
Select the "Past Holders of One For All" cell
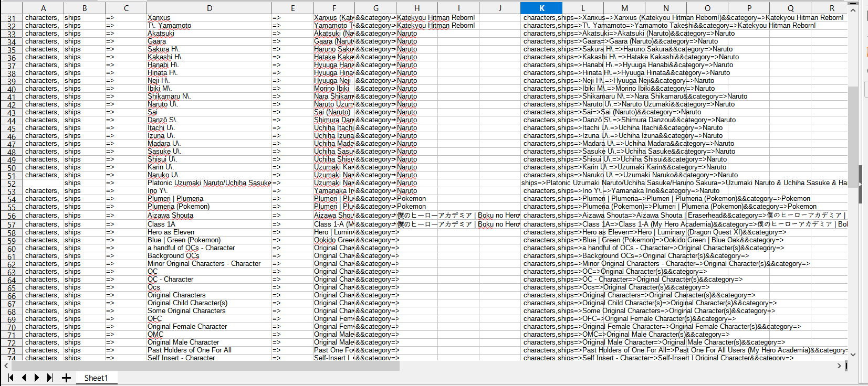[x=210, y=350]
